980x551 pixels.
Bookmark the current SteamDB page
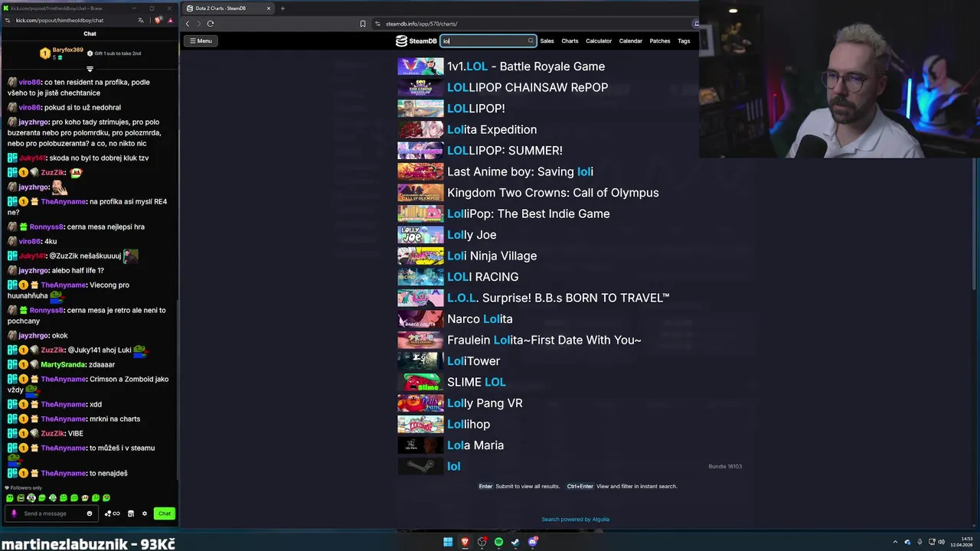(x=363, y=24)
